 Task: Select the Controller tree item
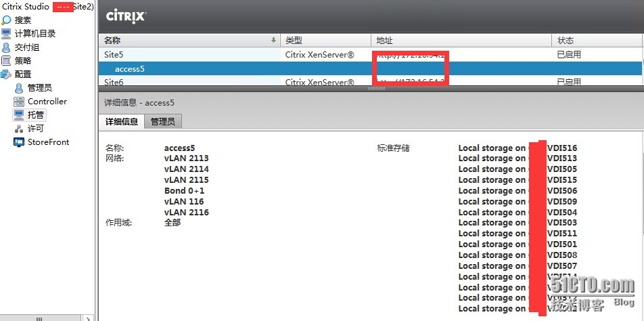[x=47, y=102]
